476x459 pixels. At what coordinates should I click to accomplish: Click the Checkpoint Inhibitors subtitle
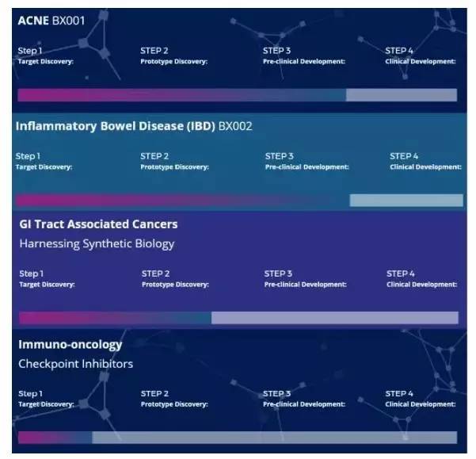pos(76,364)
